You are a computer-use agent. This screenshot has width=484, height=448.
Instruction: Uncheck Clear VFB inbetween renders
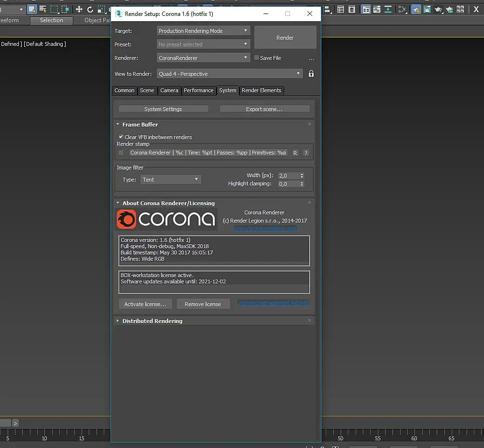click(121, 137)
